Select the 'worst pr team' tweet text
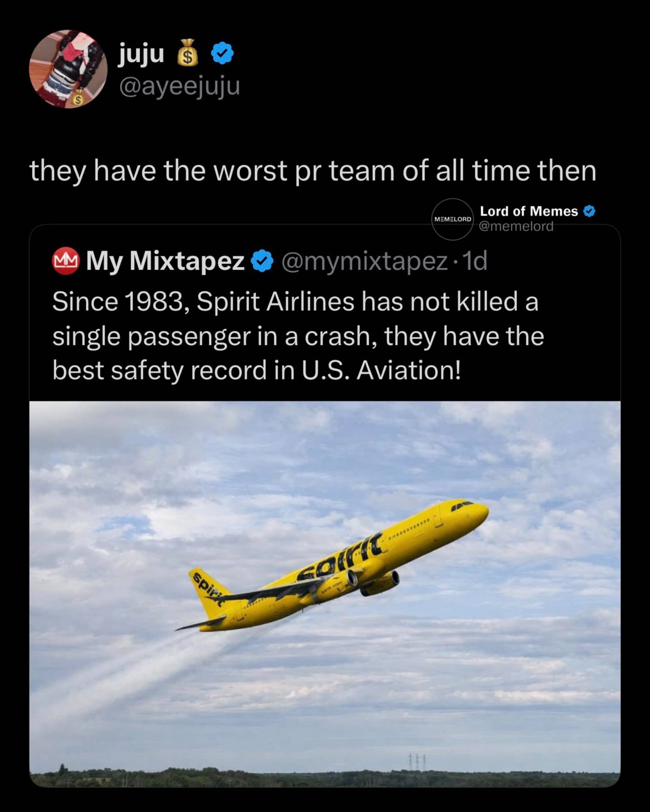Viewport: 650px width, 812px height. (x=313, y=171)
